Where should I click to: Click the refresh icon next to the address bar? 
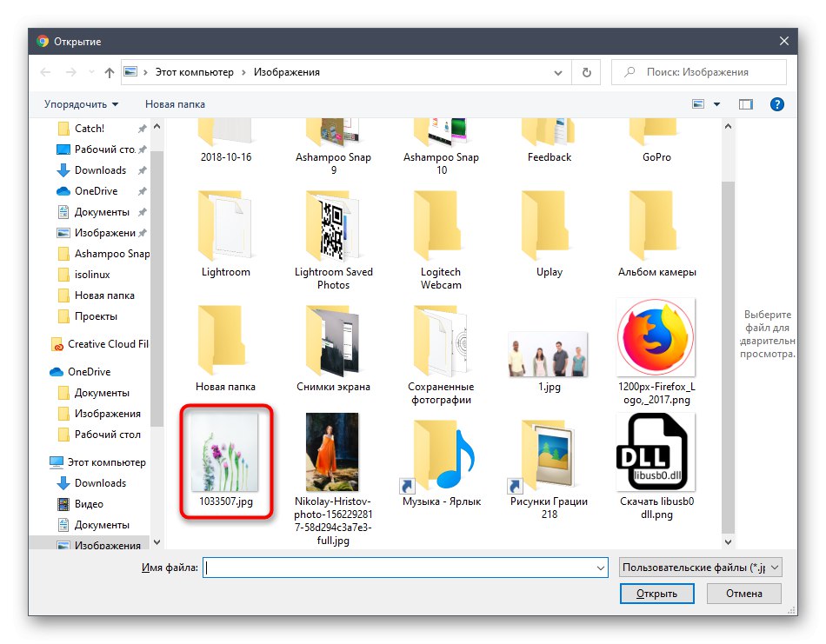click(585, 72)
